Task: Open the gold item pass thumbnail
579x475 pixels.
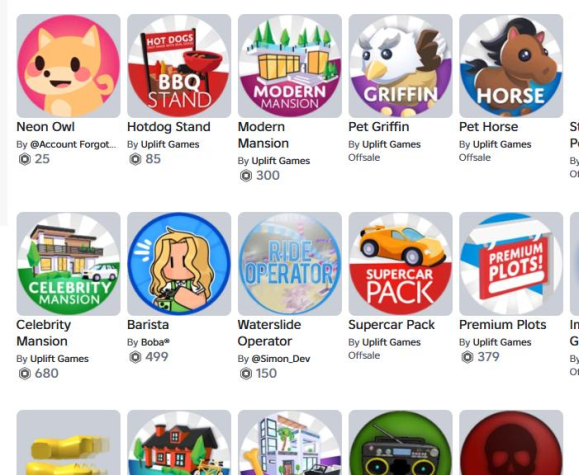Action: [x=68, y=442]
